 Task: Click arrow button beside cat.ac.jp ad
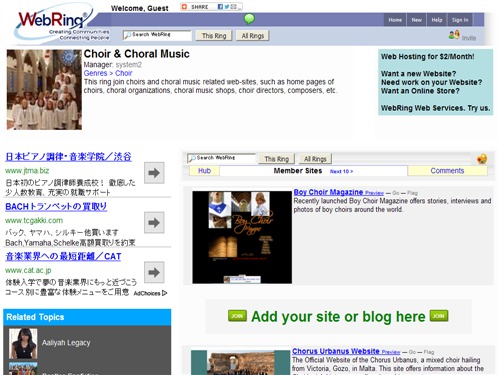tap(154, 272)
